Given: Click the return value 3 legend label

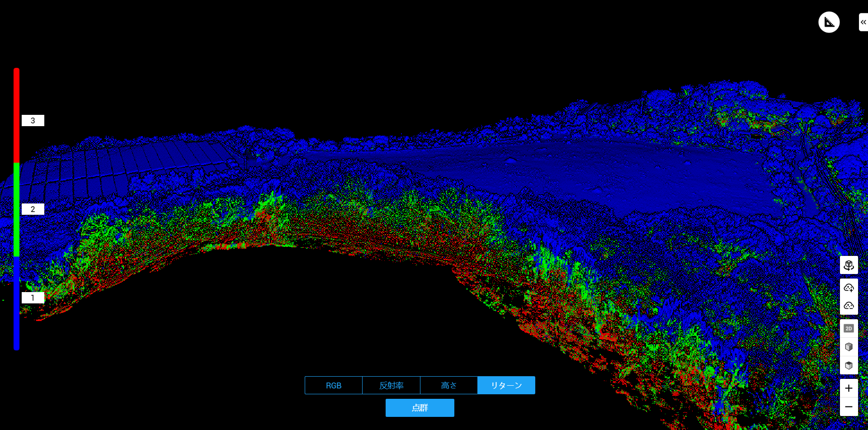Looking at the screenshot, I should 33,121.
